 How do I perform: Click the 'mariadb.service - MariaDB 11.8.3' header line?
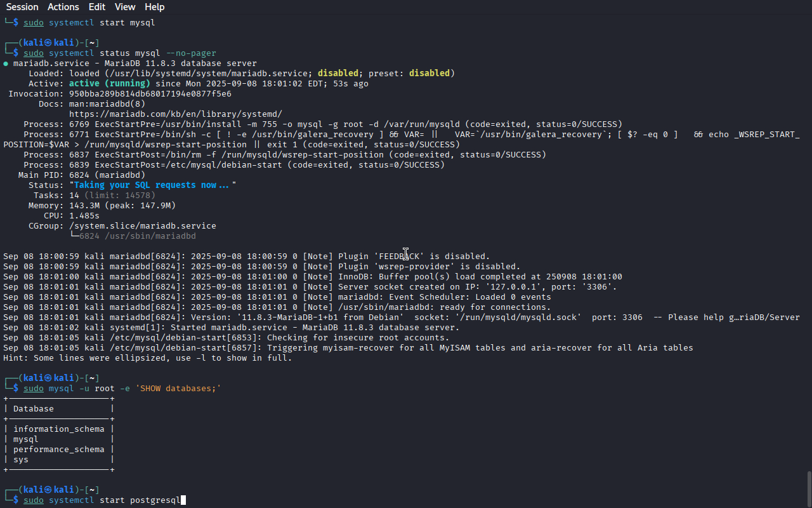pyautogui.click(x=130, y=63)
